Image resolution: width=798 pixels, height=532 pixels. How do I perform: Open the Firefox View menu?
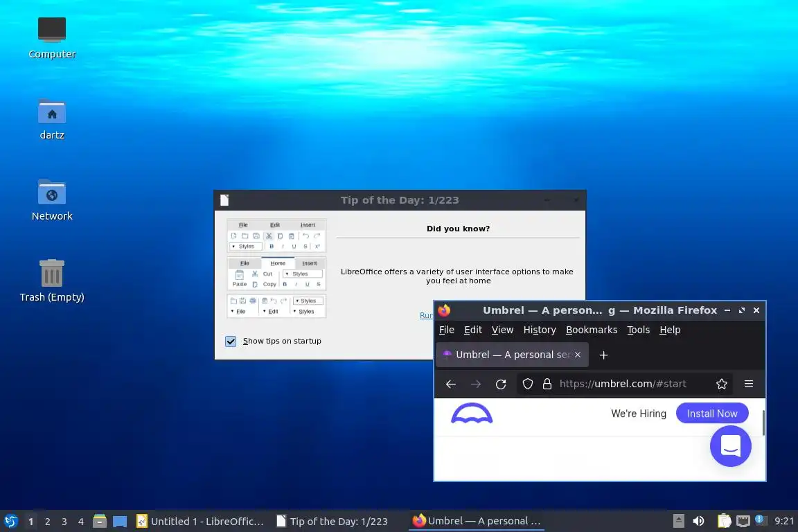tap(502, 330)
